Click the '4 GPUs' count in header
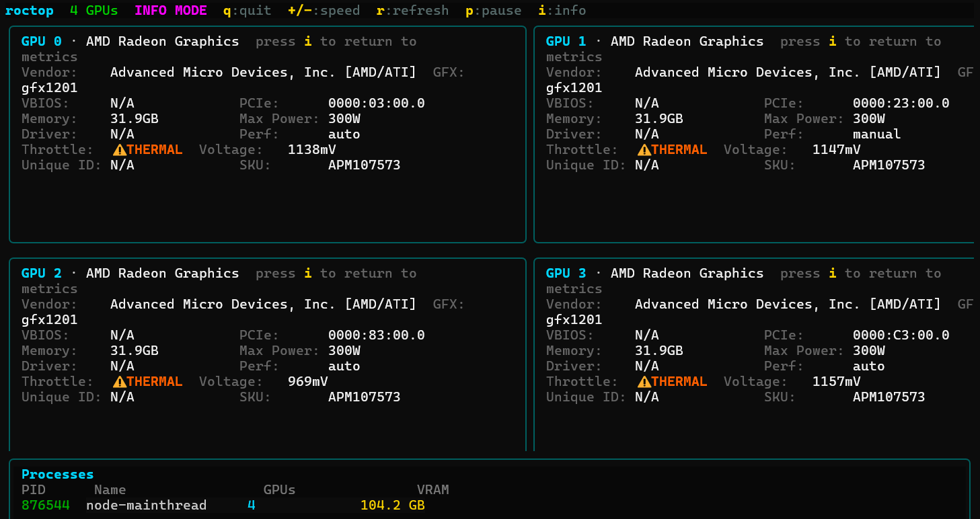Image resolution: width=980 pixels, height=519 pixels. point(93,11)
